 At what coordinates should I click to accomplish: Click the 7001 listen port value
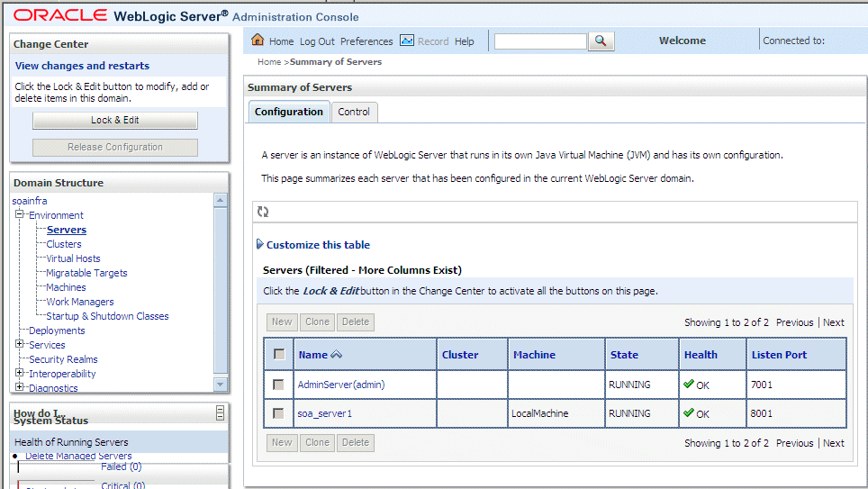pos(761,385)
